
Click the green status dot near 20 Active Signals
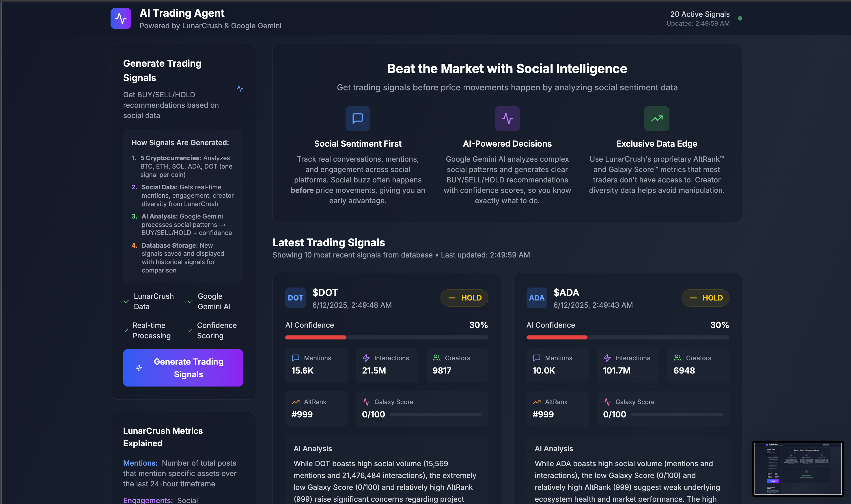740,19
